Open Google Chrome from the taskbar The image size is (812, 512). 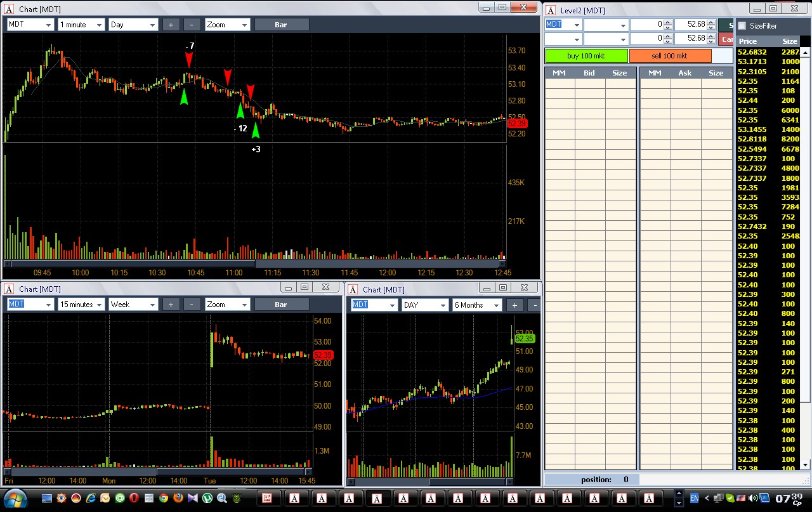pyautogui.click(x=164, y=498)
